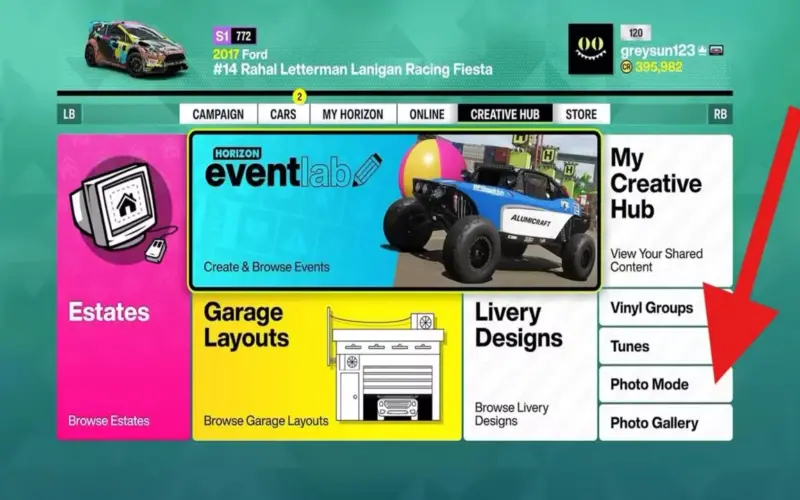Screen dimensions: 800x500
Task: Open the My Horizon tab
Action: click(x=353, y=114)
